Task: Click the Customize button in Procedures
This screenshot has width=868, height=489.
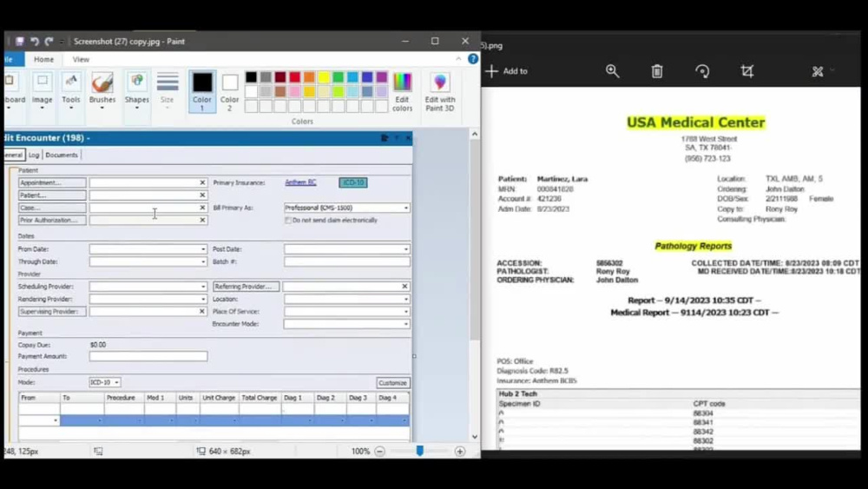Action: (392, 383)
